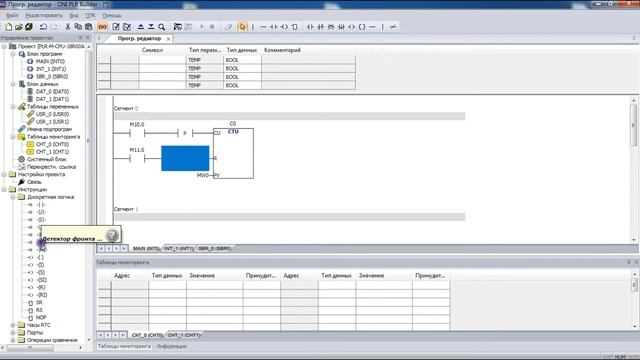Run PLC play icon

click(202, 27)
